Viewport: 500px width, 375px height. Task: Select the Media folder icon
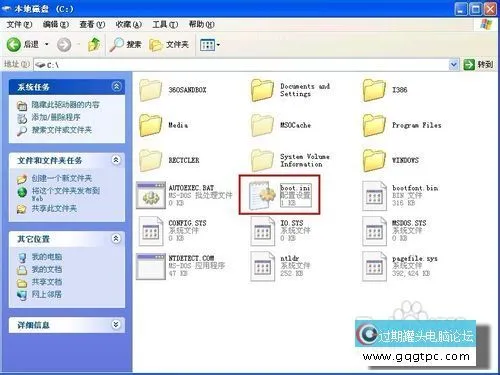[x=150, y=125]
